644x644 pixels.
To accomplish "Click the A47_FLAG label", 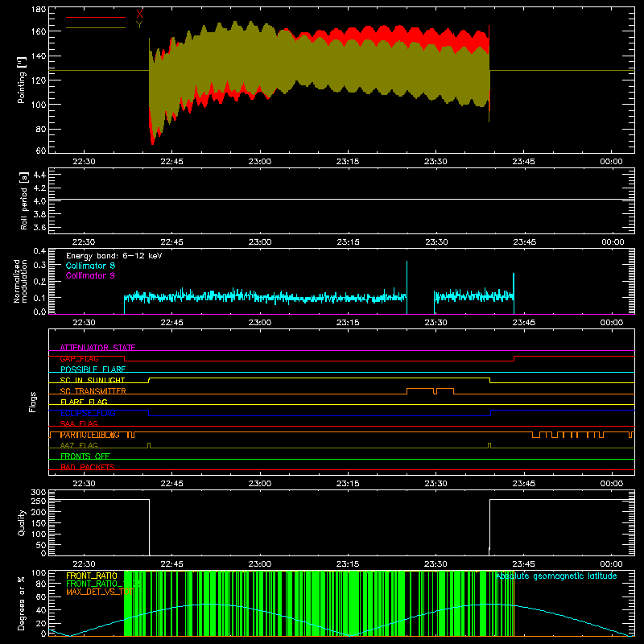I will 79,445.
